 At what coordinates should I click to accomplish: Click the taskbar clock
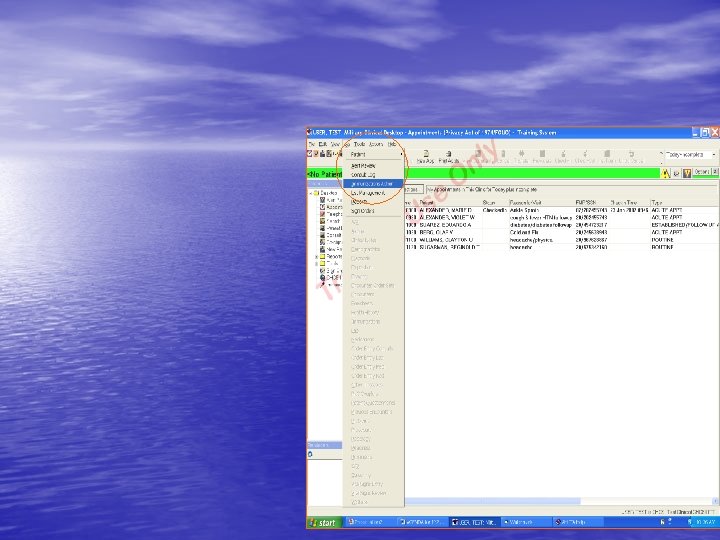tap(707, 523)
